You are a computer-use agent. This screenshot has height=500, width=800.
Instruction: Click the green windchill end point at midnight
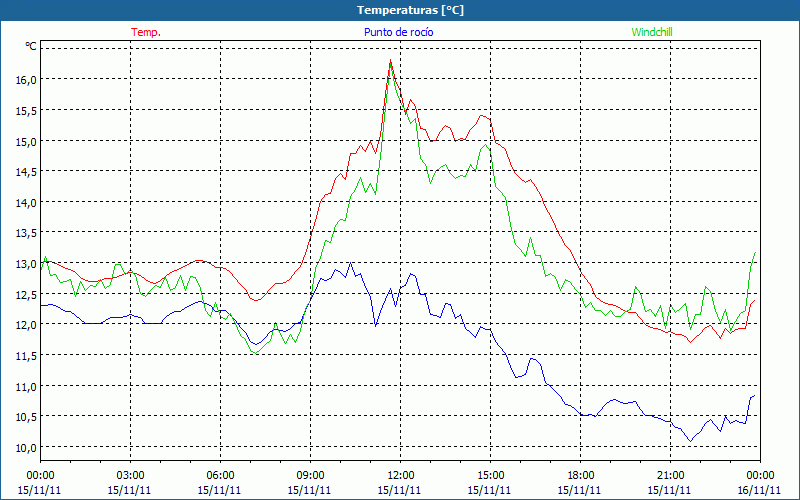[x=755, y=252]
